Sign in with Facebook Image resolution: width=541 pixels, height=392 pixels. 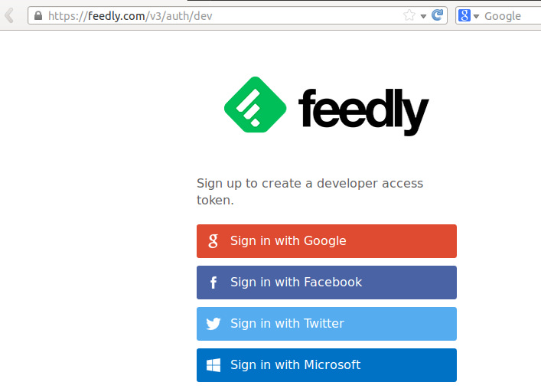(x=327, y=283)
